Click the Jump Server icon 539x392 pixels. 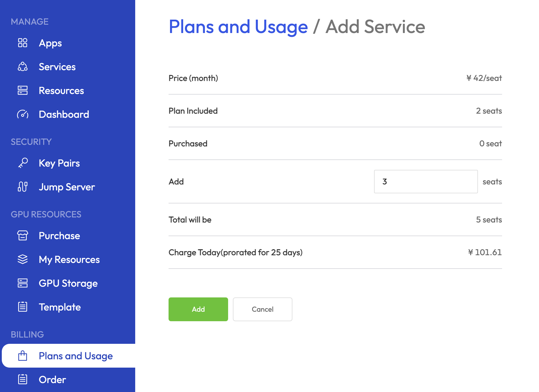[23, 187]
